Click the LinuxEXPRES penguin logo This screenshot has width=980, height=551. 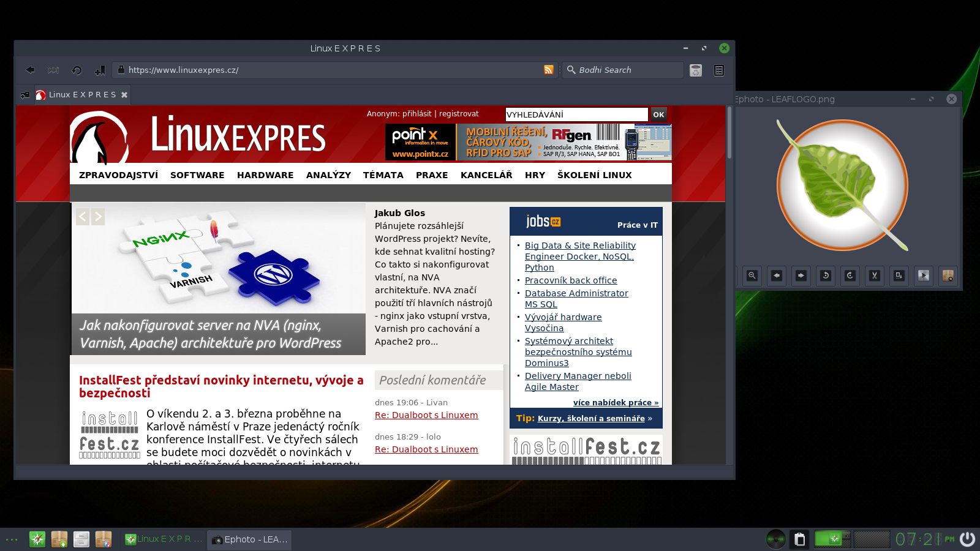click(x=98, y=138)
